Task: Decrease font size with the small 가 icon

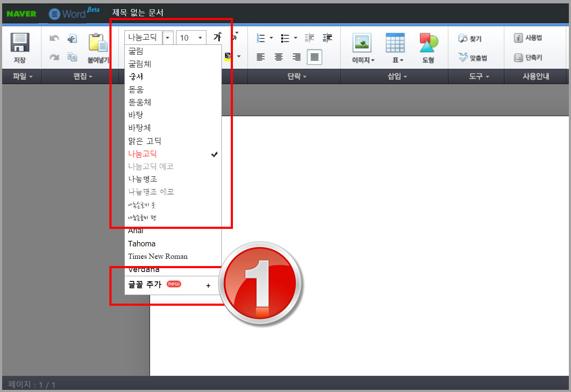Action: click(x=234, y=38)
